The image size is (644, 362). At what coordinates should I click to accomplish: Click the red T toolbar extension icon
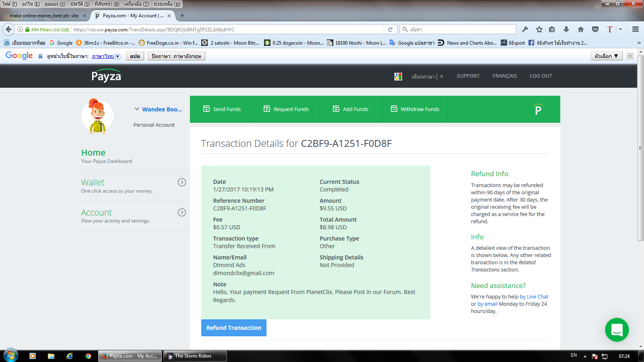click(610, 29)
